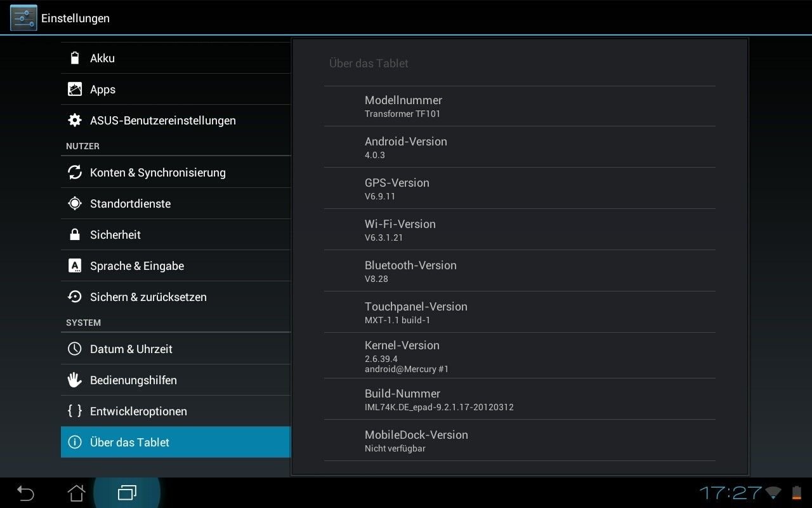812x508 pixels.
Task: Click the Datum & Uhrzeit clock icon
Action: (75, 349)
